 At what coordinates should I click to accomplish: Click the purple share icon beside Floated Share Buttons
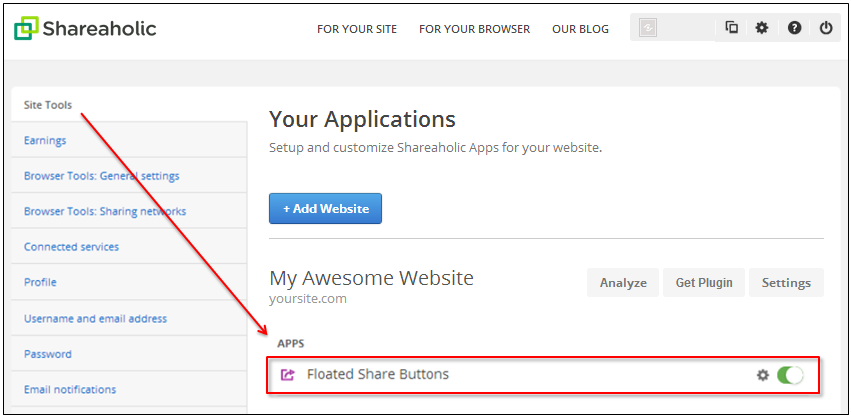click(x=287, y=374)
